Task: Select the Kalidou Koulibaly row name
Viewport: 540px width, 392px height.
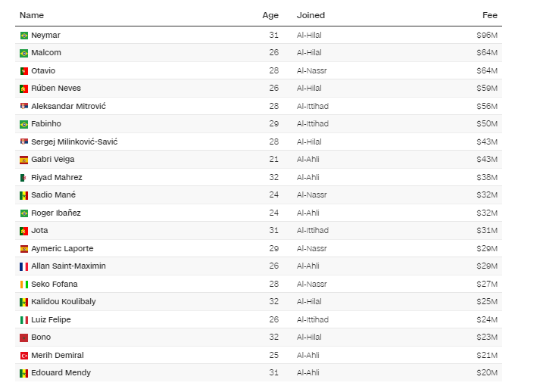Action: tap(64, 302)
